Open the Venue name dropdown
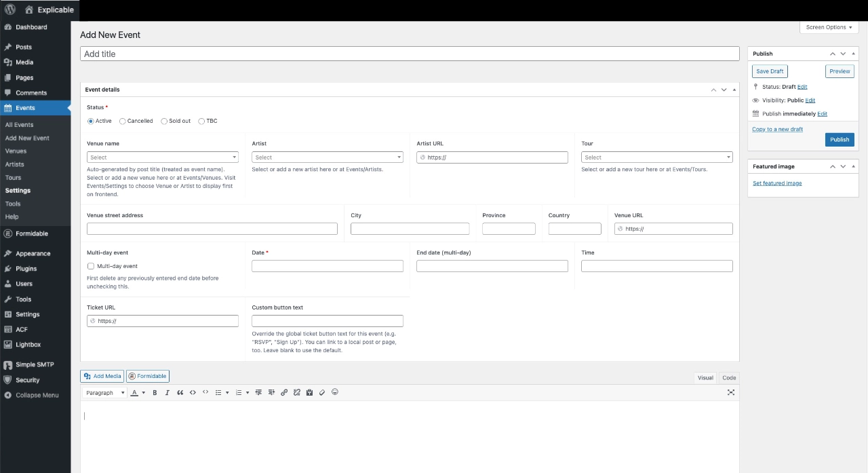Viewport: 868px width, 473px height. 163,157
